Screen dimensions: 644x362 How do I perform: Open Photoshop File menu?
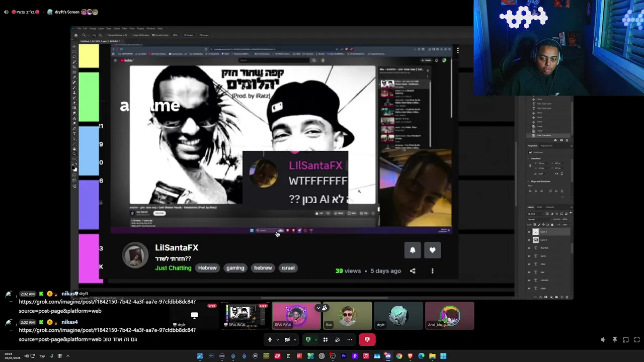click(79, 29)
